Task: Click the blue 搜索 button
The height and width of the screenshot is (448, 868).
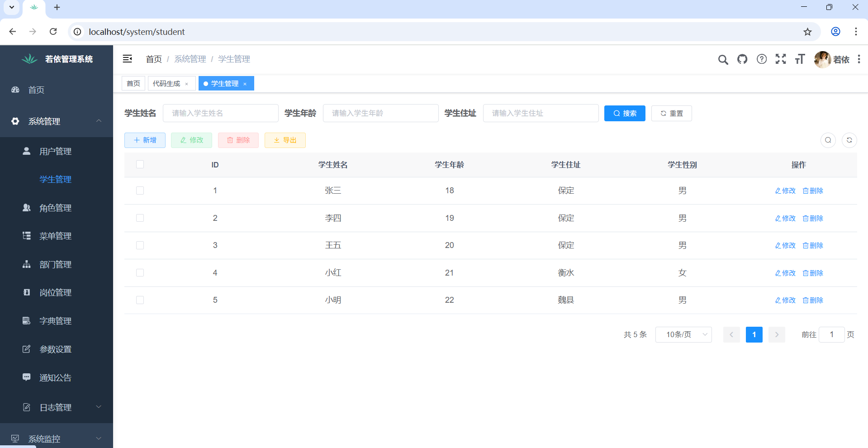Action: point(625,113)
